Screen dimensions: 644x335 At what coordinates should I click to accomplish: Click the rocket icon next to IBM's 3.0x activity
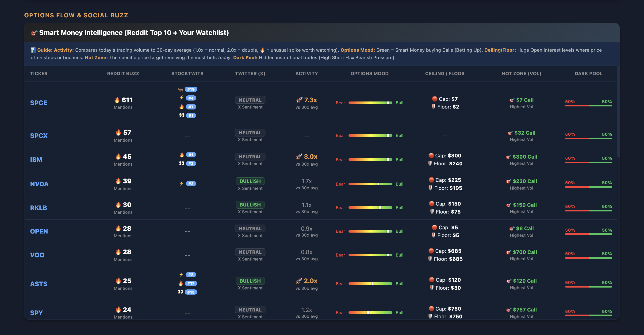click(x=299, y=157)
